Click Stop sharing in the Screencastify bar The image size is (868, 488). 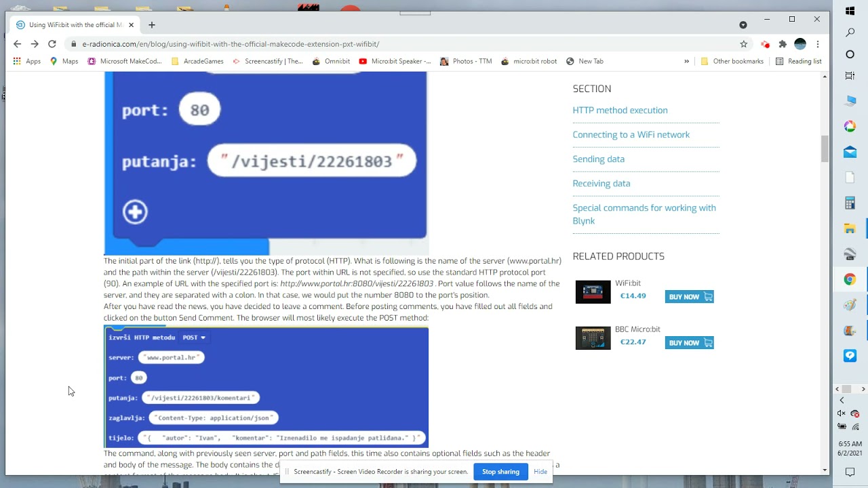tap(500, 472)
